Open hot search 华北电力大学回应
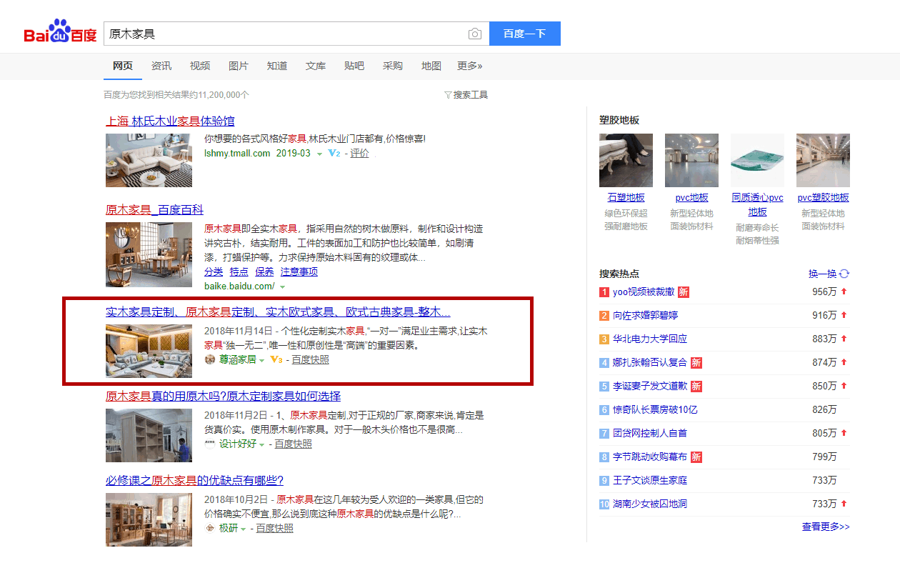 click(650, 339)
